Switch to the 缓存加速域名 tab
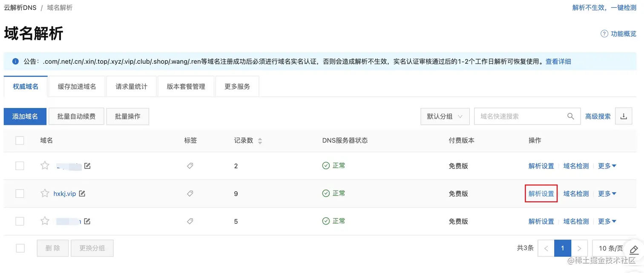The height and width of the screenshot is (273, 644). point(76,86)
